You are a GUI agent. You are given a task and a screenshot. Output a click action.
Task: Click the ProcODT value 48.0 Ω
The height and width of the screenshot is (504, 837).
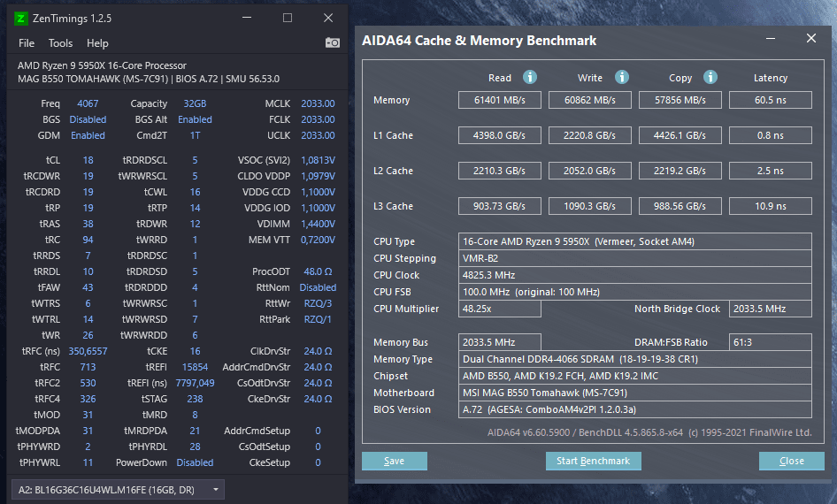point(318,271)
